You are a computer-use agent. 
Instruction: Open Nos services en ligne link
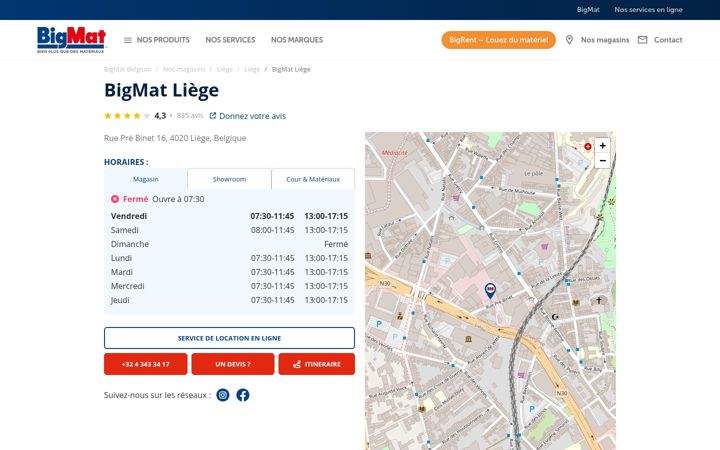pyautogui.click(x=648, y=10)
